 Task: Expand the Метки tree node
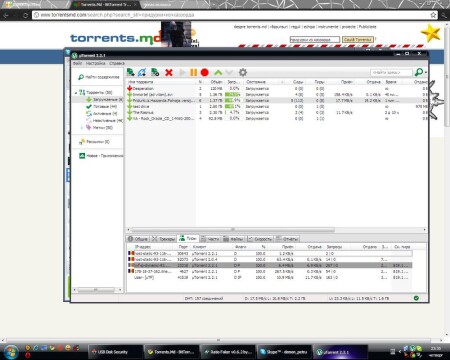pyautogui.click(x=82, y=128)
